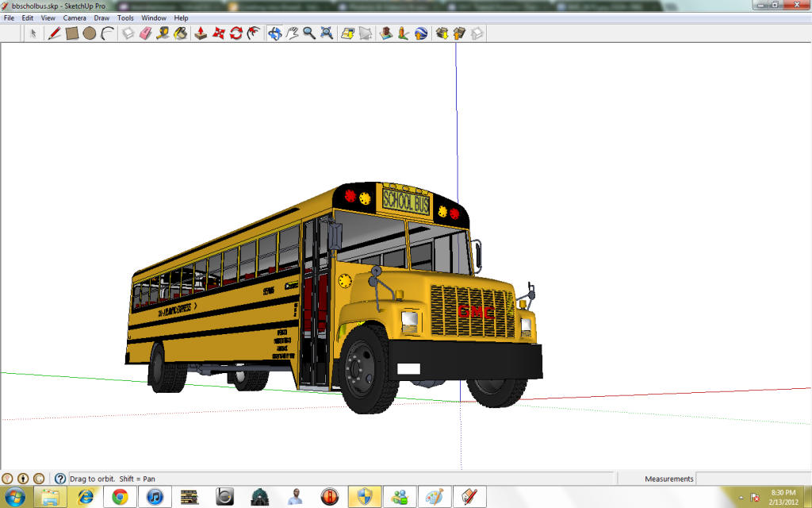
Task: Choose the arrow Select tool
Action: [33, 33]
